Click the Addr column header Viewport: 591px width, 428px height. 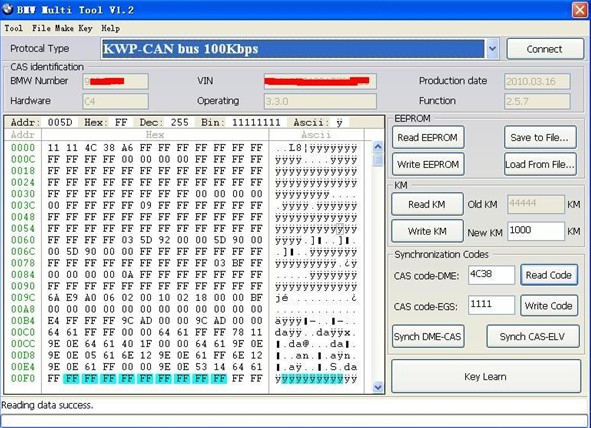[23, 135]
